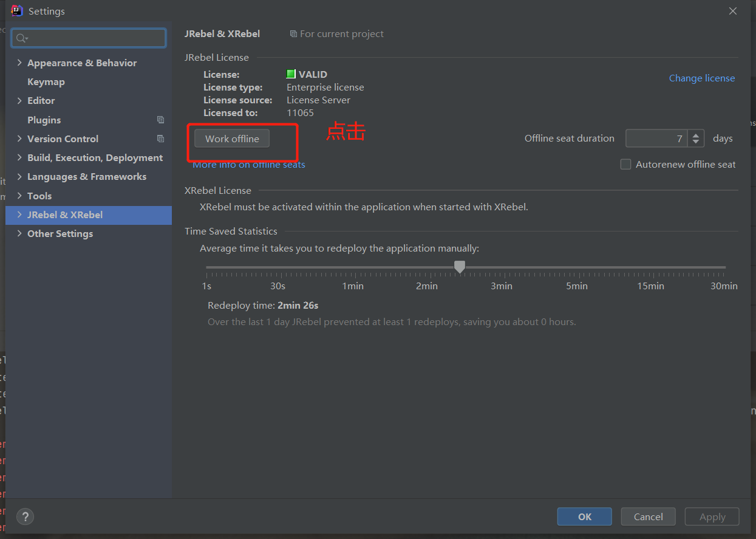Screen dimensions: 756x539
Task: Select JRebel & XRebel in settings tree
Action: click(89, 215)
